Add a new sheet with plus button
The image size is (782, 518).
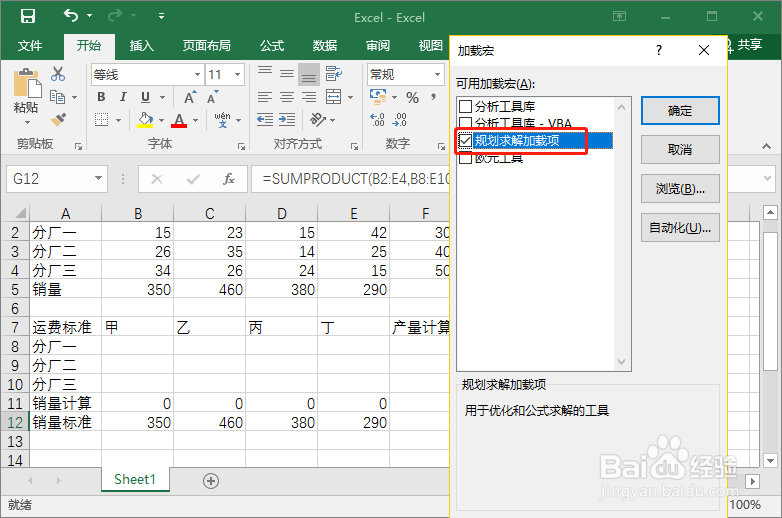click(x=210, y=481)
